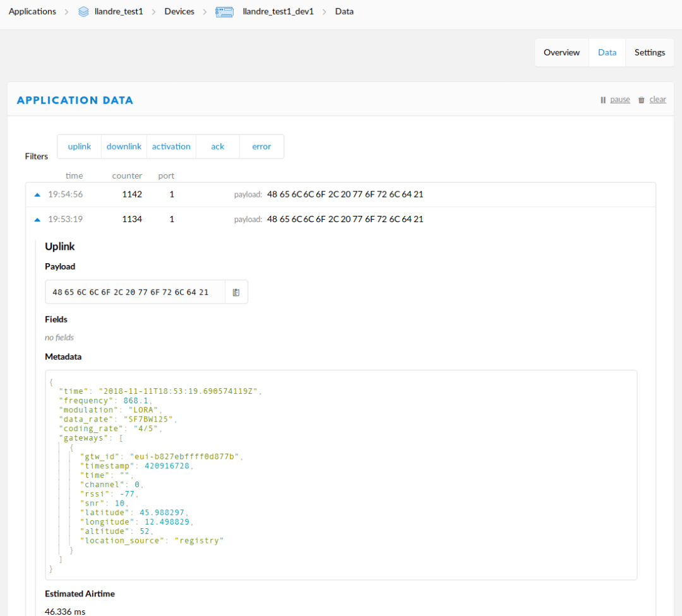This screenshot has height=616, width=682.
Task: Click the application stack icon in breadcrumb
Action: point(83,11)
